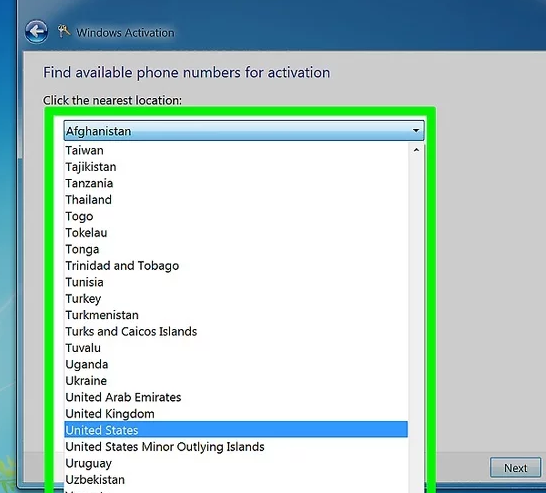Pick Thailand from the location list
The image size is (546, 493).
pyautogui.click(x=236, y=200)
